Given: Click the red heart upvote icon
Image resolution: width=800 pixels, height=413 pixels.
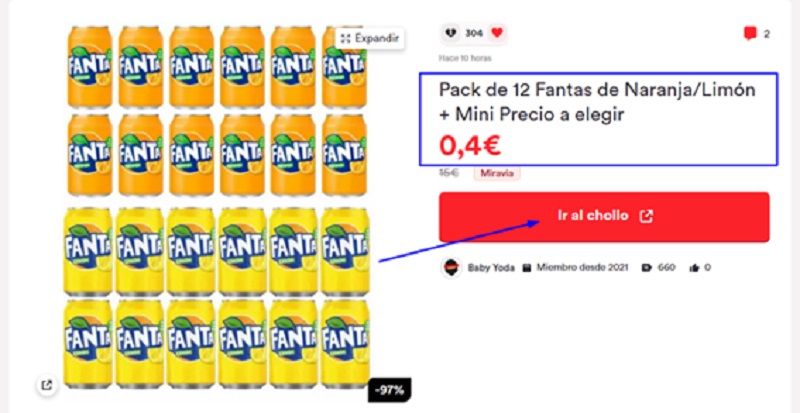Looking at the screenshot, I should 497,34.
